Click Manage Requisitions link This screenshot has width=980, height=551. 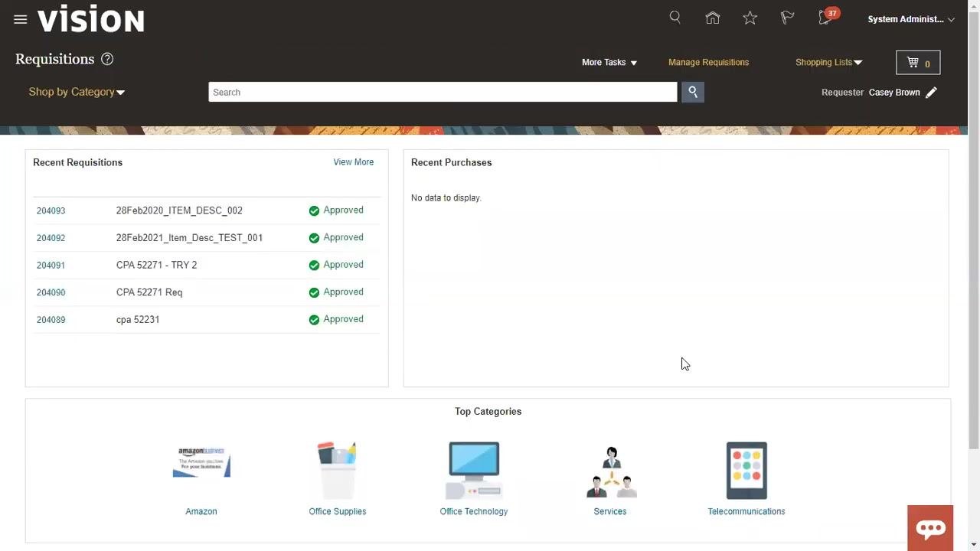[x=709, y=62]
